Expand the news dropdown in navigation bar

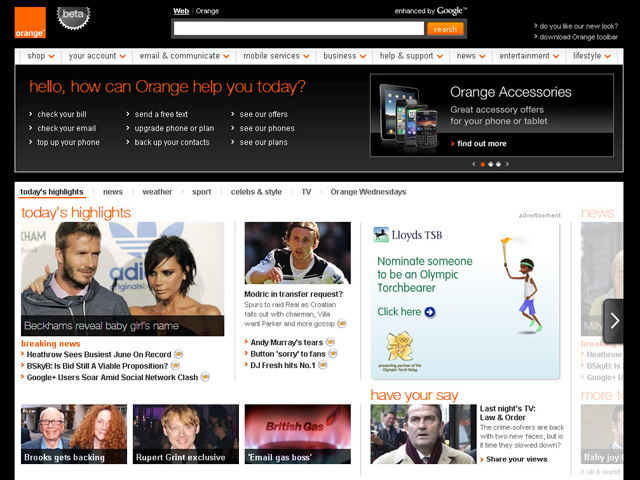tap(471, 56)
